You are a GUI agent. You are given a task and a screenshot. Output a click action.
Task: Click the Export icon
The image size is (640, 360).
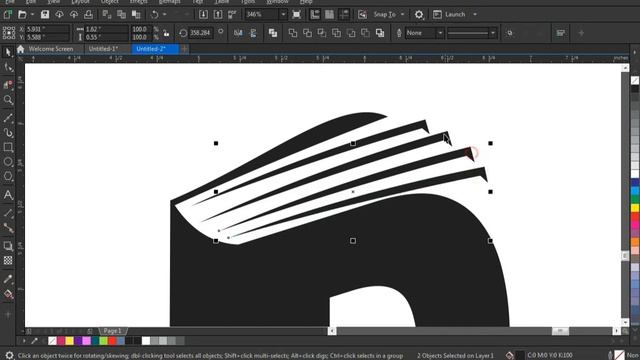click(218, 14)
